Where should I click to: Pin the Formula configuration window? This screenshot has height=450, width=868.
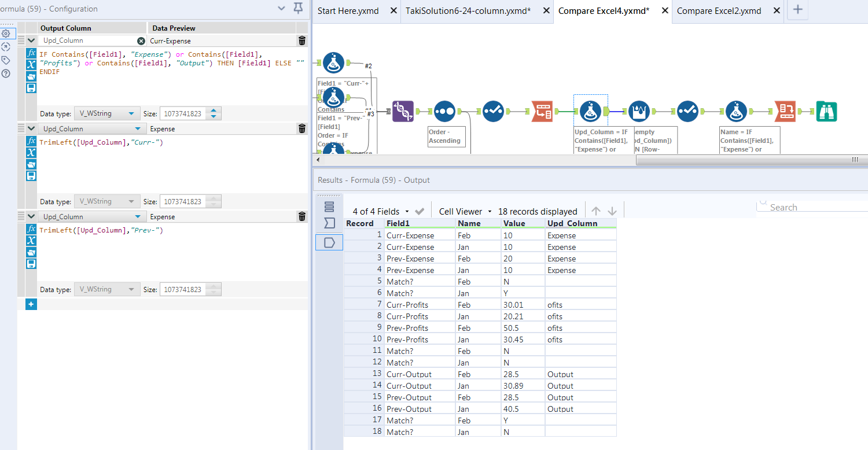point(297,9)
